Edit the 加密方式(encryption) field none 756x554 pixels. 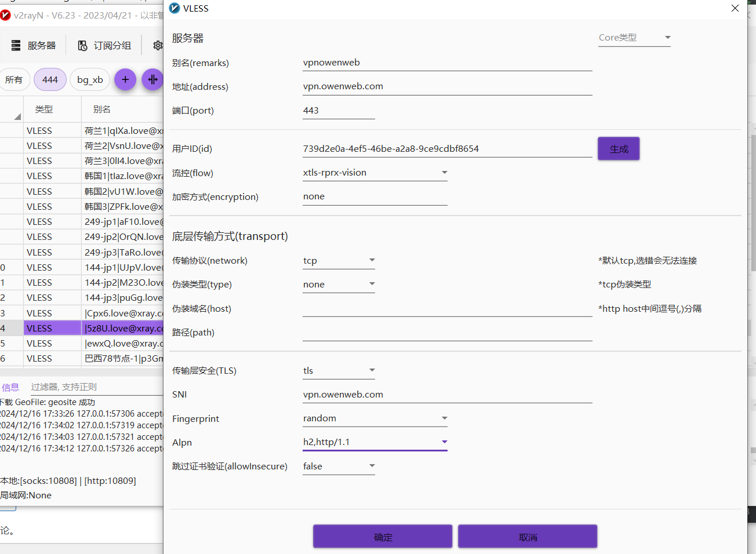[x=375, y=196]
